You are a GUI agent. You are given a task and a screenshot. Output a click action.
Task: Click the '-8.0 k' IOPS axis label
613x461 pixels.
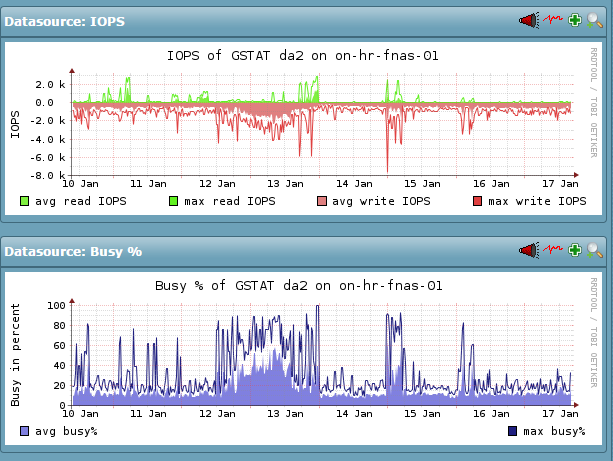pyautogui.click(x=48, y=176)
